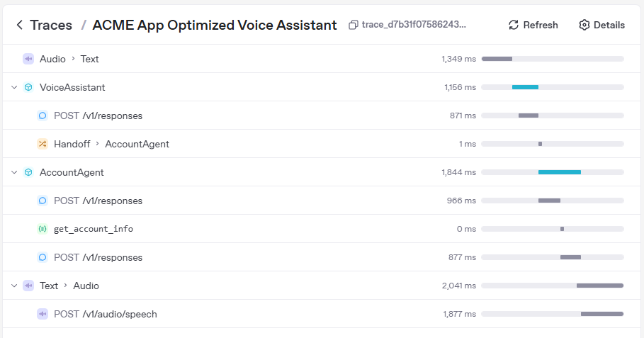The height and width of the screenshot is (338, 644).
Task: Click the VoiceAssistant agent cube icon
Action: coord(28,87)
